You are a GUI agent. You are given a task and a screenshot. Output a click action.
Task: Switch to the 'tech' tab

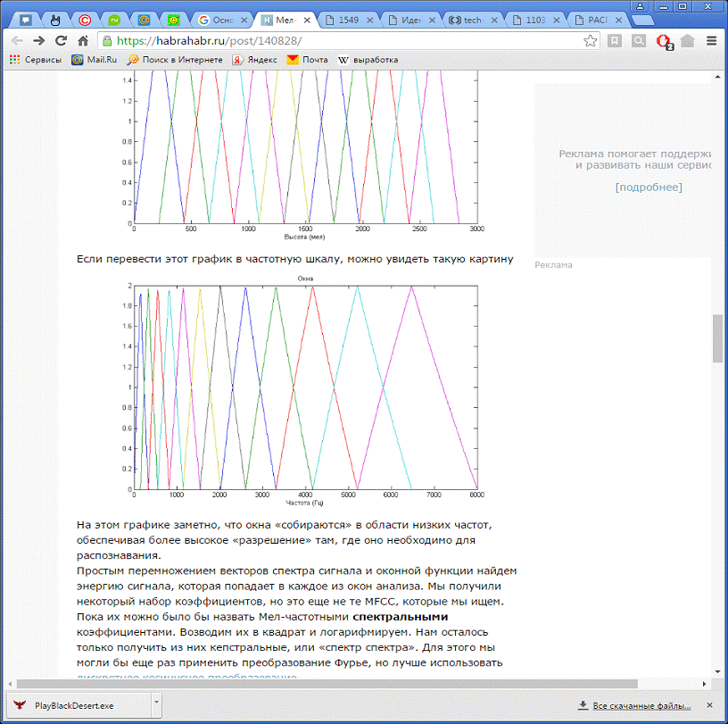click(x=469, y=19)
